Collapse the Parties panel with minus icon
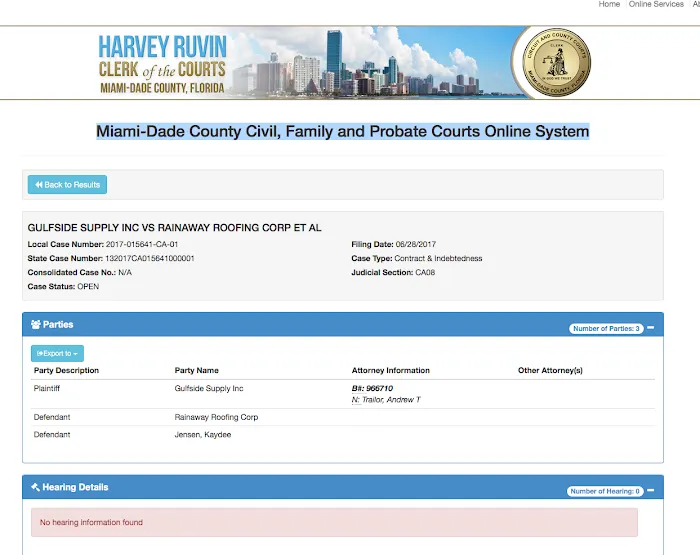 tap(651, 328)
